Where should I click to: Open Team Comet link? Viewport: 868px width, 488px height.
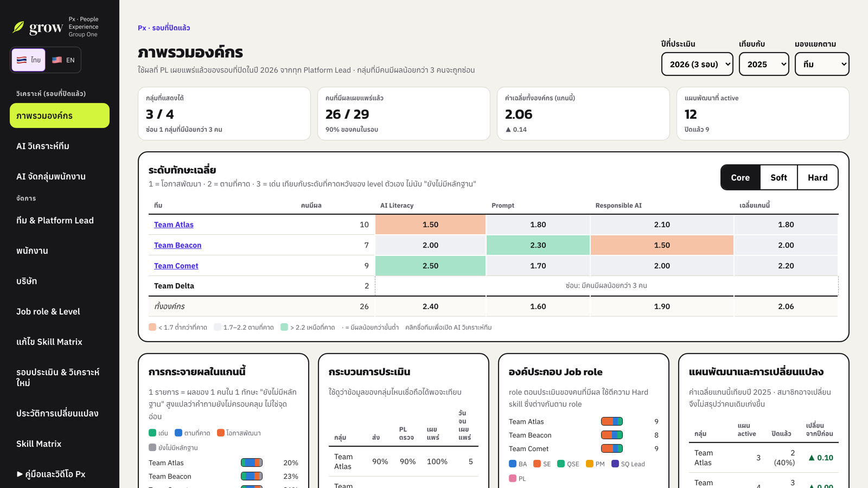176,266
